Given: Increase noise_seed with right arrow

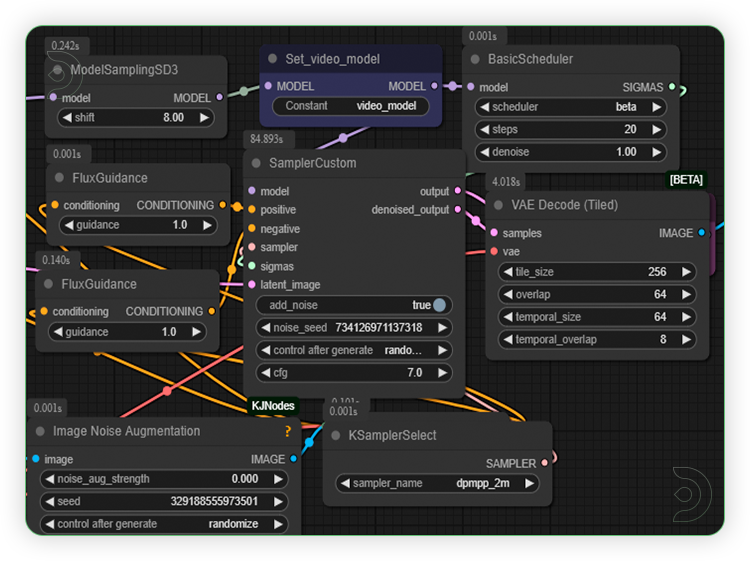Looking at the screenshot, I should 442,328.
